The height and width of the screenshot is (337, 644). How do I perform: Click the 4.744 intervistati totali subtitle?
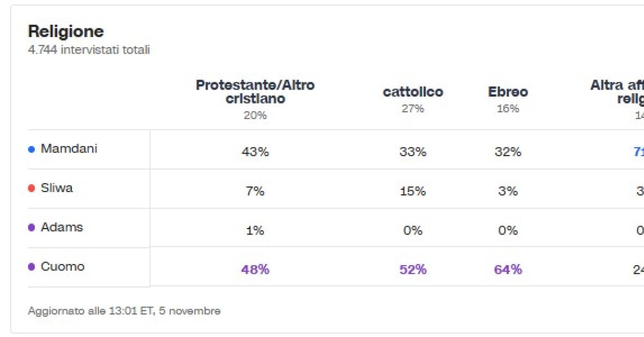coord(89,50)
